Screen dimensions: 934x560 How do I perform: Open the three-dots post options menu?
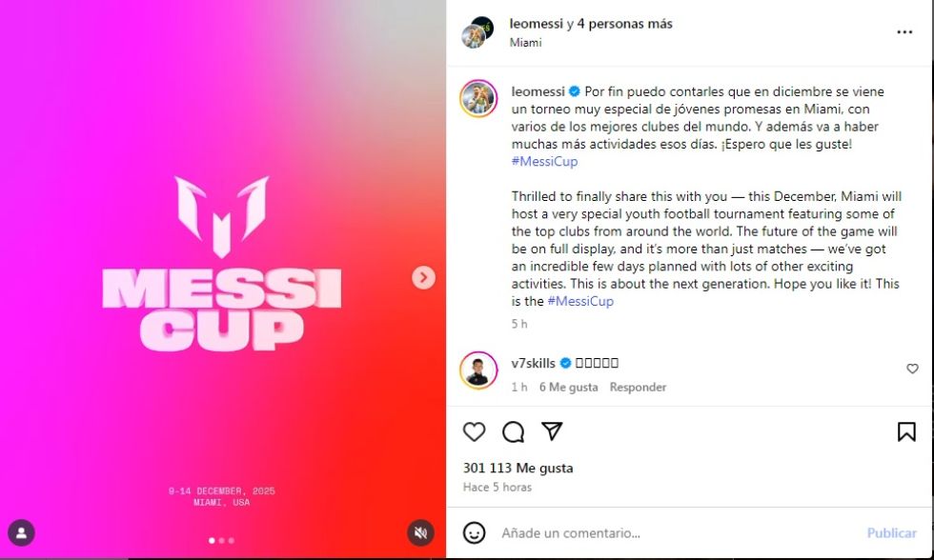click(904, 32)
